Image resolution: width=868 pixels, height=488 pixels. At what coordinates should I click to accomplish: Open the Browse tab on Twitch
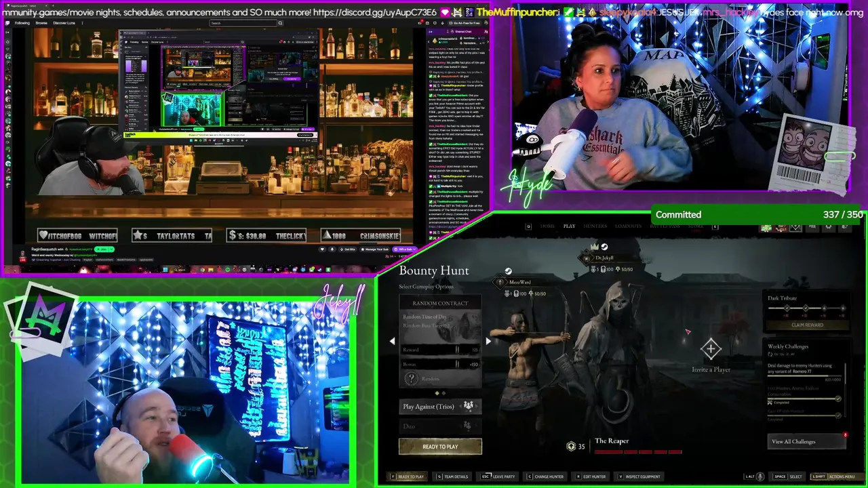[41, 23]
